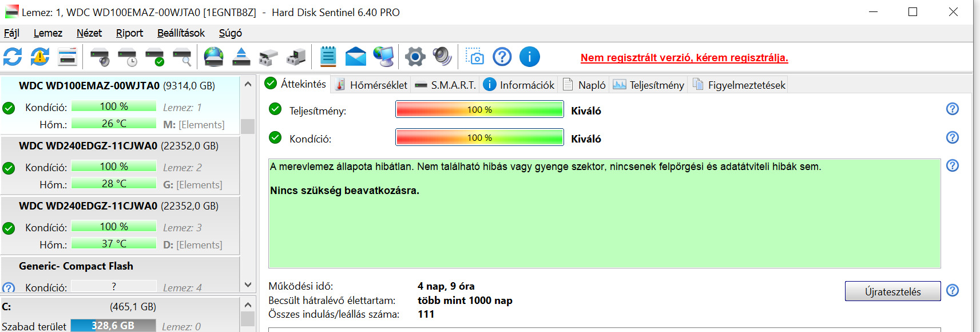The width and height of the screenshot is (980, 332).
Task: Select disk WDC WD100EMAZ-00WJTA0 in list
Action: tap(120, 105)
